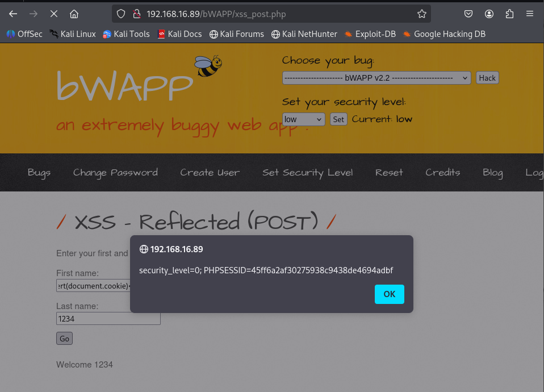
Task: Click the globe icon in alert dialog
Action: click(x=144, y=249)
